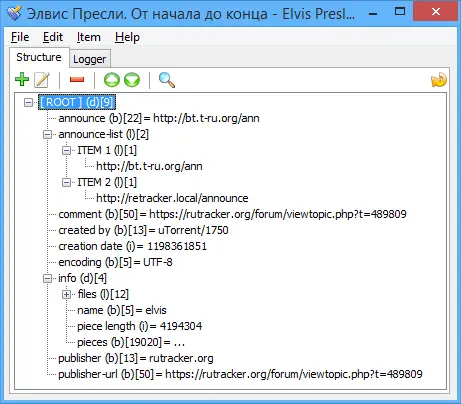Select the ITEM 2 (l)[1] row
This screenshot has height=404, width=461.
(x=107, y=182)
